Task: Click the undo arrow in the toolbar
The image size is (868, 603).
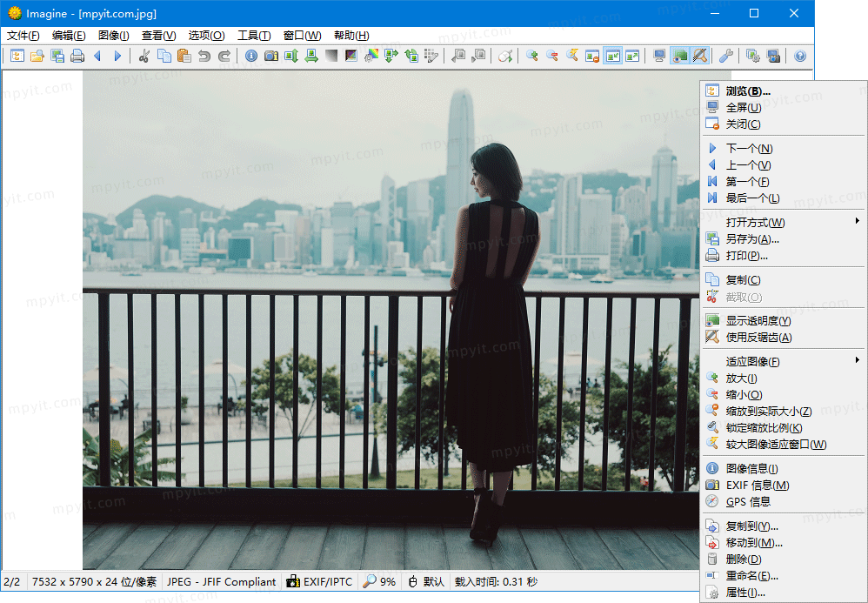Action: click(204, 56)
